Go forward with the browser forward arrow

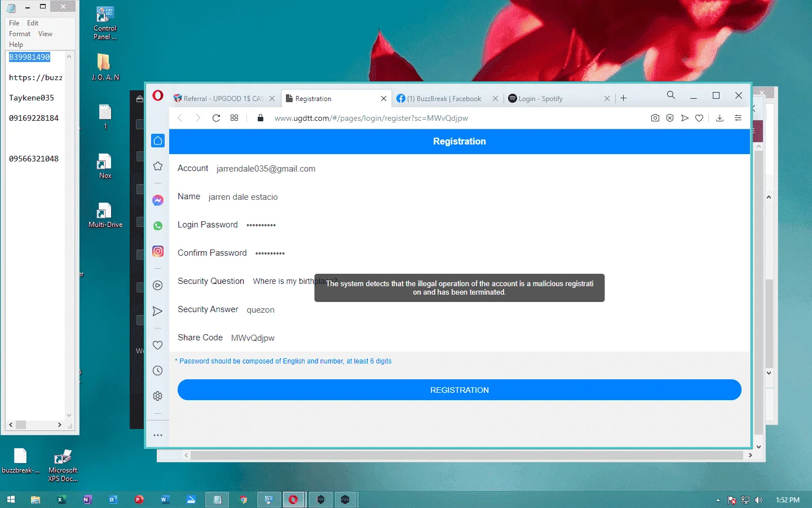(x=198, y=118)
